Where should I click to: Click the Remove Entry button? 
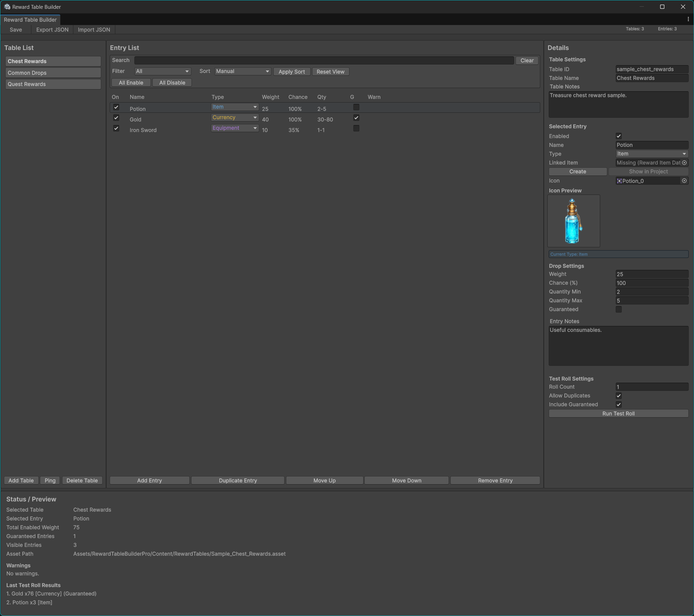(495, 481)
